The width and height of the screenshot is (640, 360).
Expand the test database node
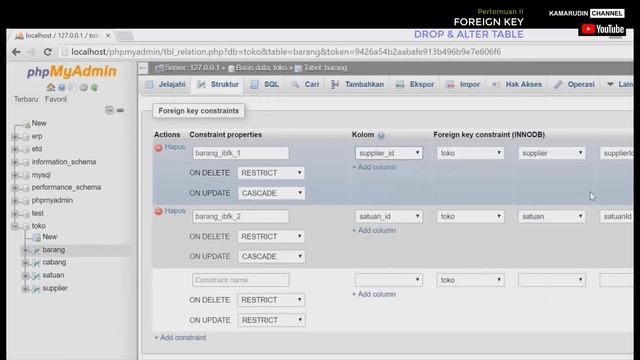click(15, 213)
